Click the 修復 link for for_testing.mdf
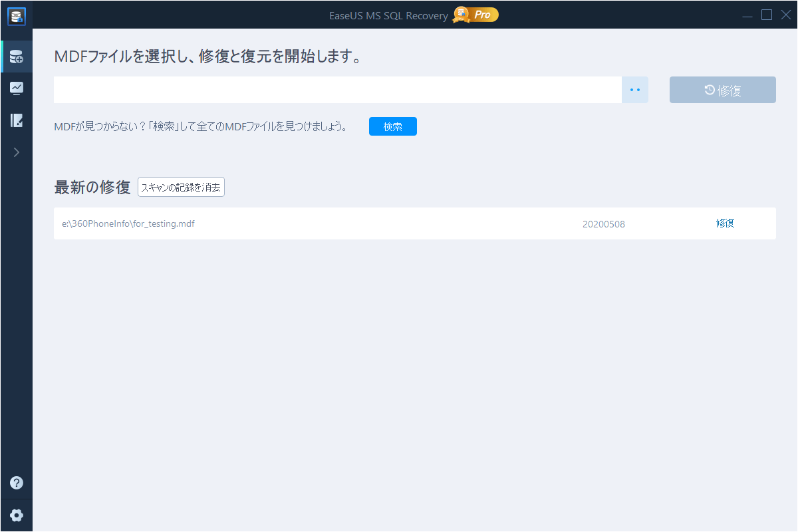 click(726, 223)
